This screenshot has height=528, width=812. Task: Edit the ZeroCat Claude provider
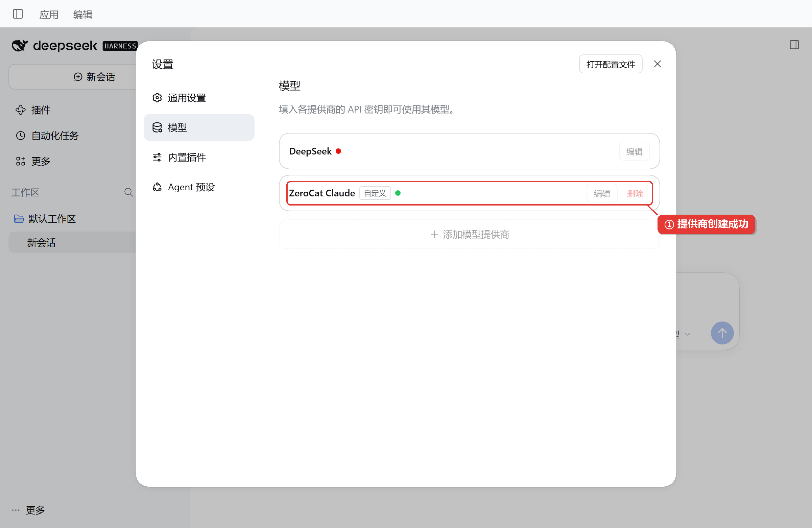pos(601,193)
